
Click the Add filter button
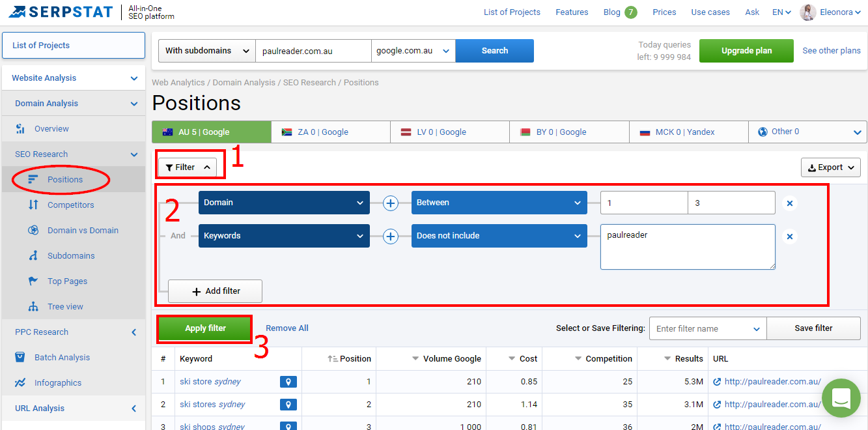[216, 291]
